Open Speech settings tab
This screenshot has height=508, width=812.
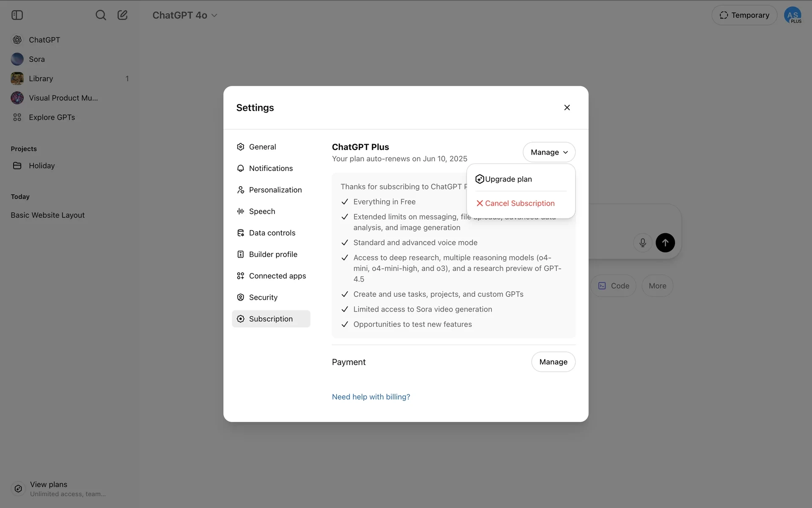click(x=271, y=211)
